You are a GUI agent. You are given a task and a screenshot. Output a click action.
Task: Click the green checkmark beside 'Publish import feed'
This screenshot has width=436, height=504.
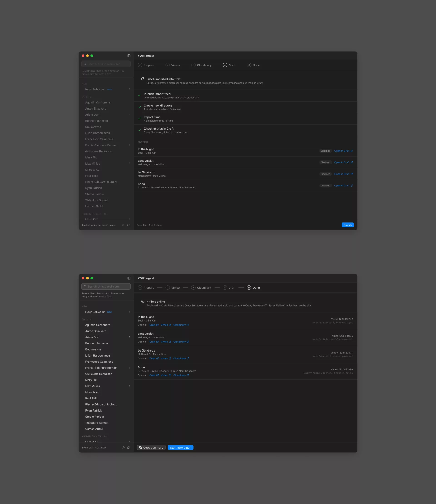(x=139, y=96)
